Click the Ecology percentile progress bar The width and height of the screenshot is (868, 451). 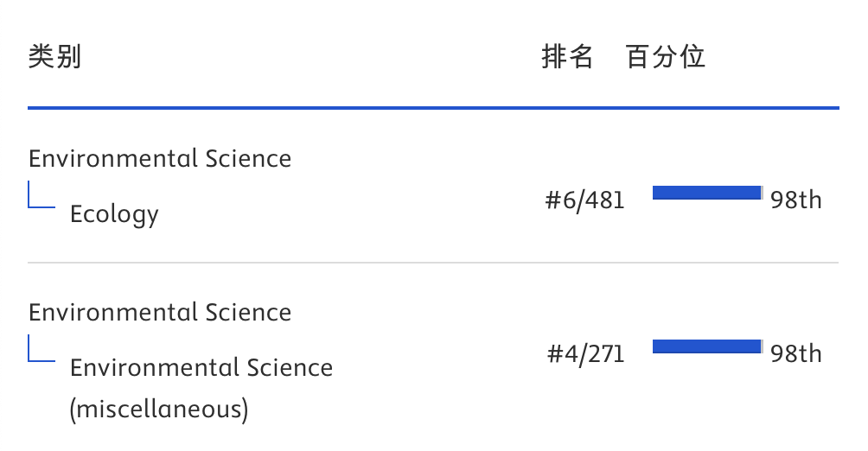click(708, 193)
